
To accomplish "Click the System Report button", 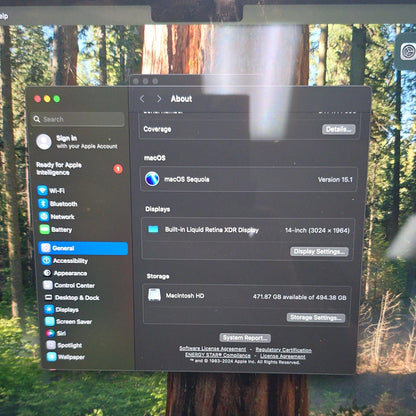I will [x=245, y=338].
